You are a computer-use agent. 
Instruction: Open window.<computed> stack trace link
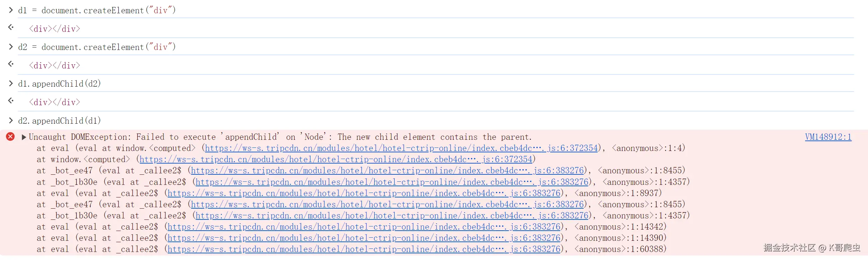(335, 159)
